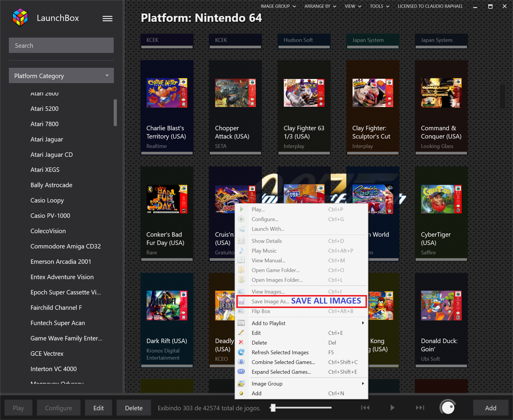Select Fairchild Channel F platform
The height and width of the screenshot is (420, 513).
click(56, 307)
